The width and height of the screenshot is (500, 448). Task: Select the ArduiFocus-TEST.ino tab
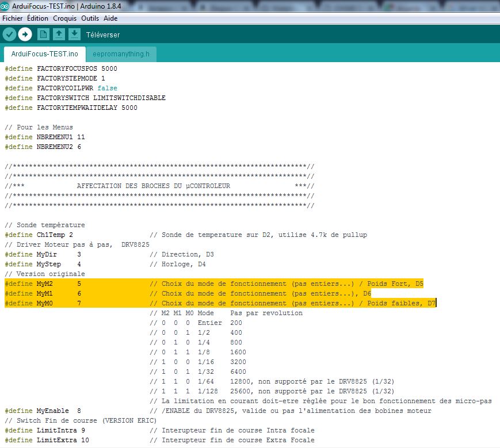coord(45,54)
